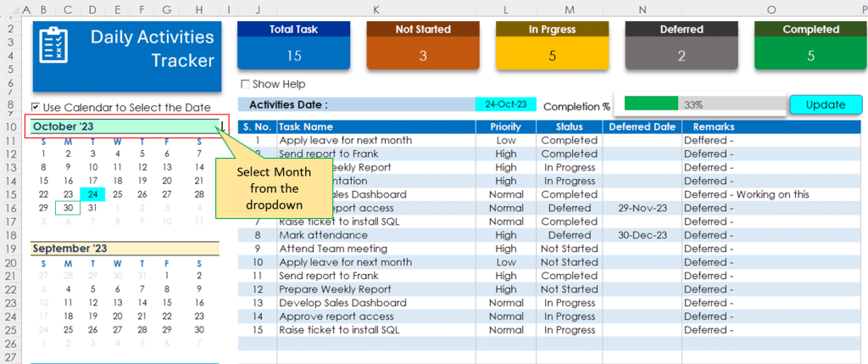868x364 pixels.
Task: Click the Update button
Action: point(826,104)
